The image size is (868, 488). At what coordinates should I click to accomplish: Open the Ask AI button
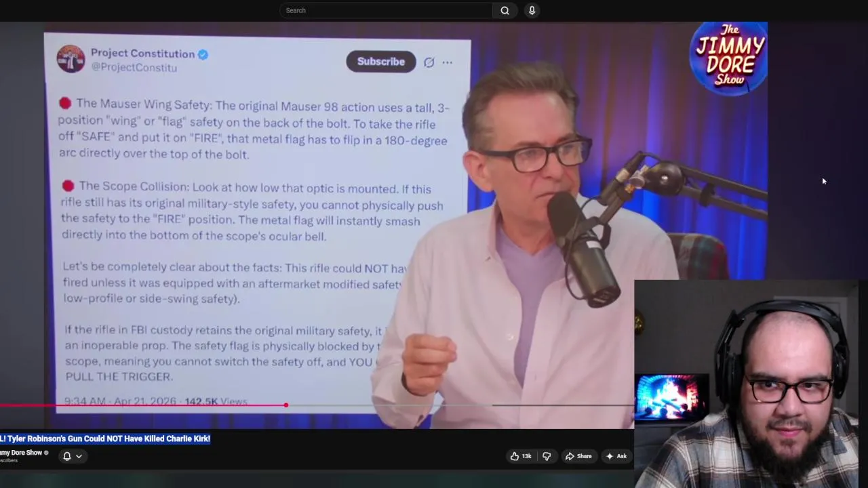616,456
